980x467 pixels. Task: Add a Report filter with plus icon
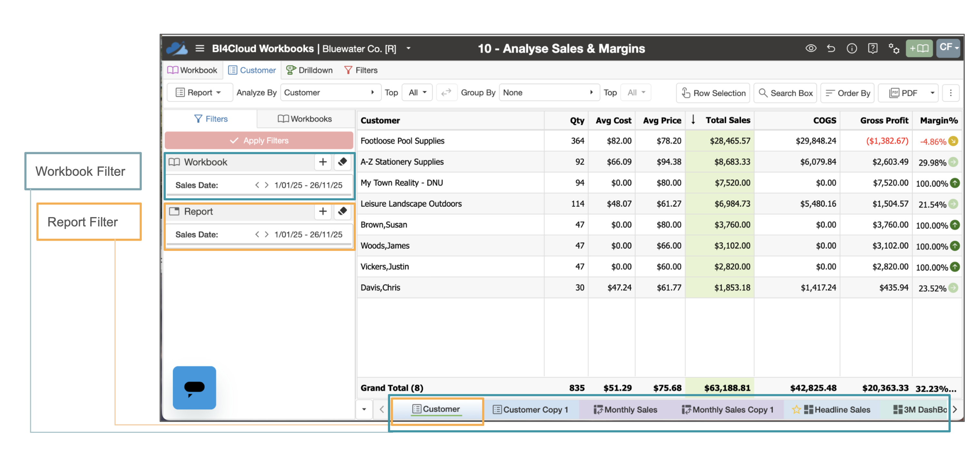[x=323, y=211]
